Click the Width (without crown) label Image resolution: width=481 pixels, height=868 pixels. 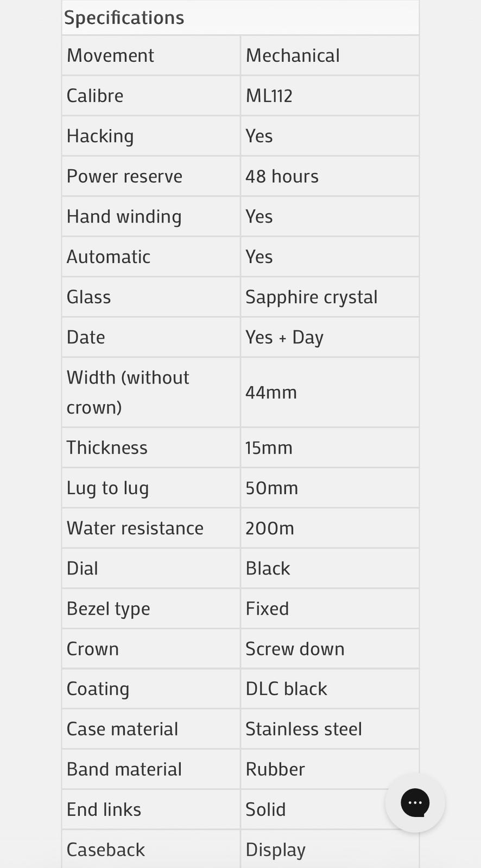click(128, 392)
